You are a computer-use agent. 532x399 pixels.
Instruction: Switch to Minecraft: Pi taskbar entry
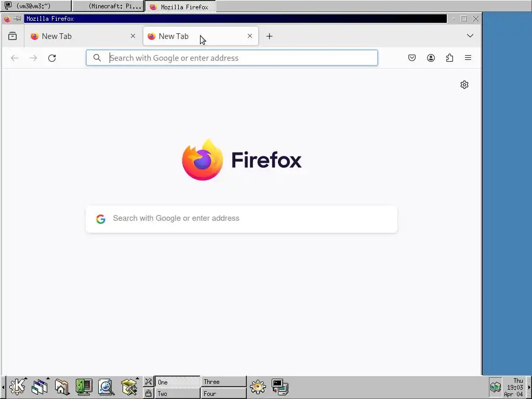click(x=108, y=6)
